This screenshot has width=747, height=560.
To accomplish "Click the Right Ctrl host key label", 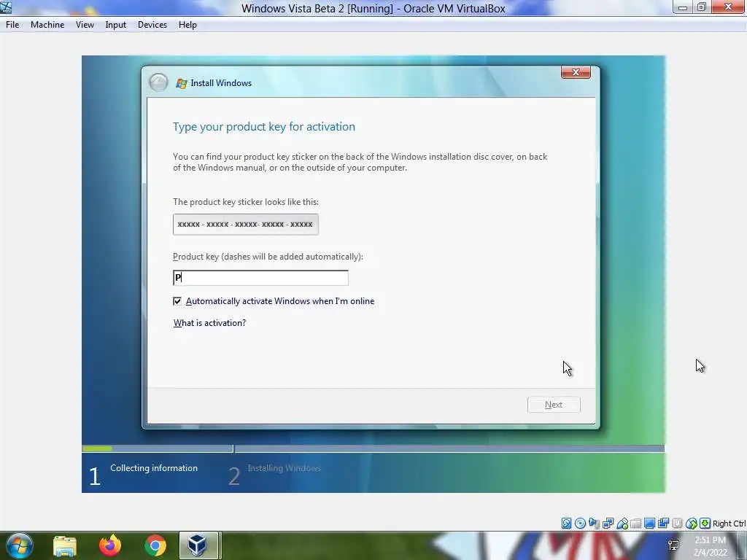I will click(729, 524).
